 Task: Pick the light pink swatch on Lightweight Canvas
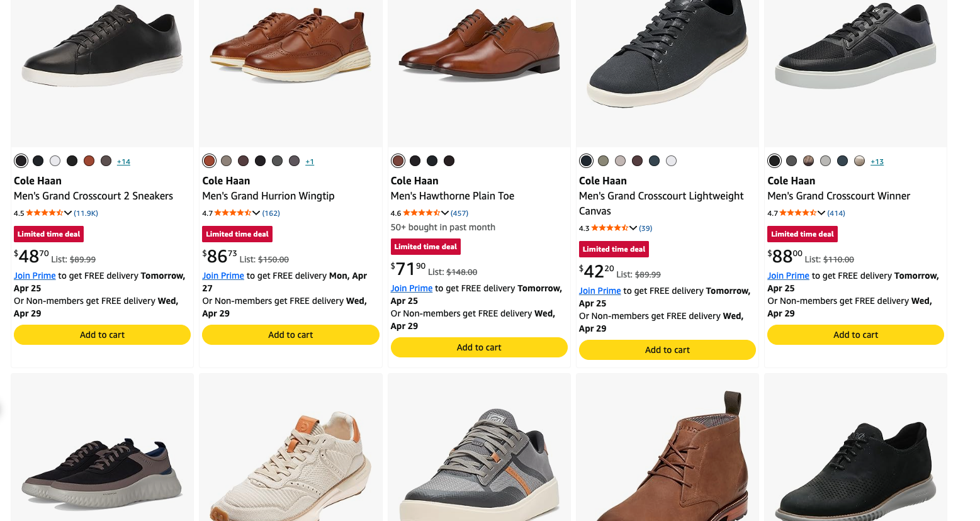click(620, 160)
